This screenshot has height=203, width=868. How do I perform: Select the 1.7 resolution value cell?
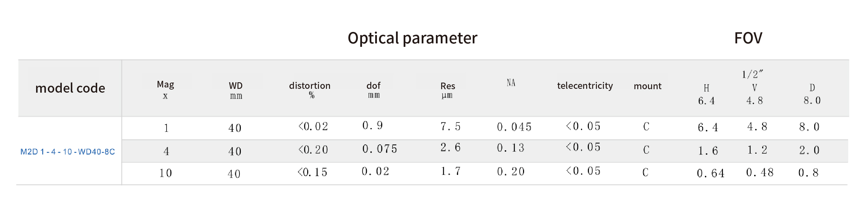pos(450,171)
